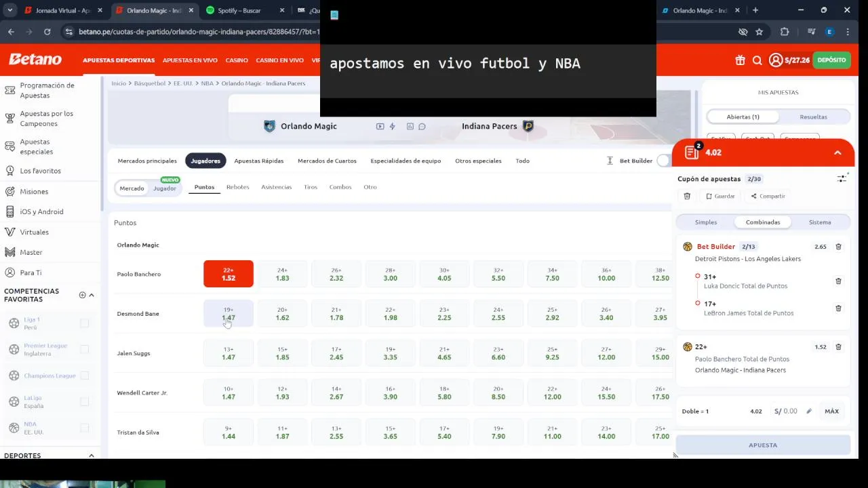Switch to Rebotes stat tab

237,187
